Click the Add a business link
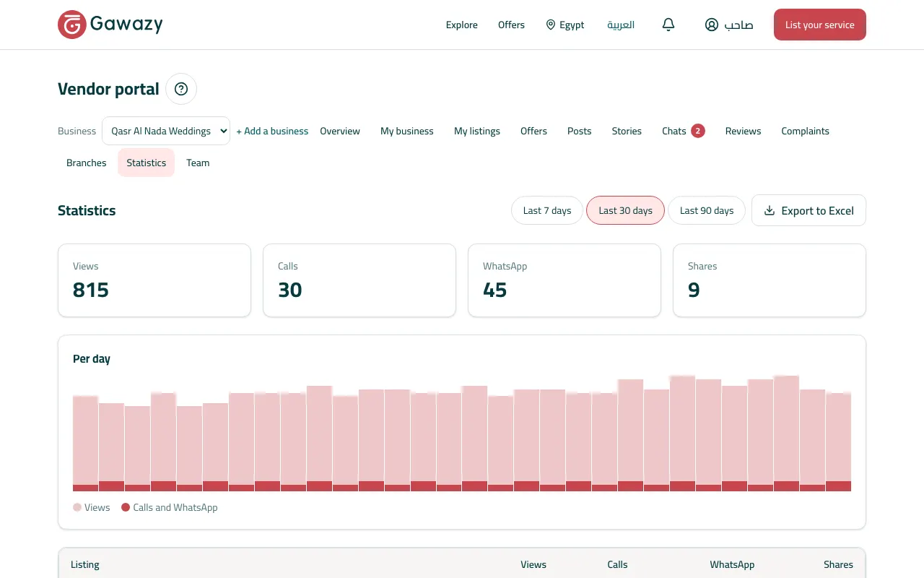The height and width of the screenshot is (578, 924). coord(272,131)
